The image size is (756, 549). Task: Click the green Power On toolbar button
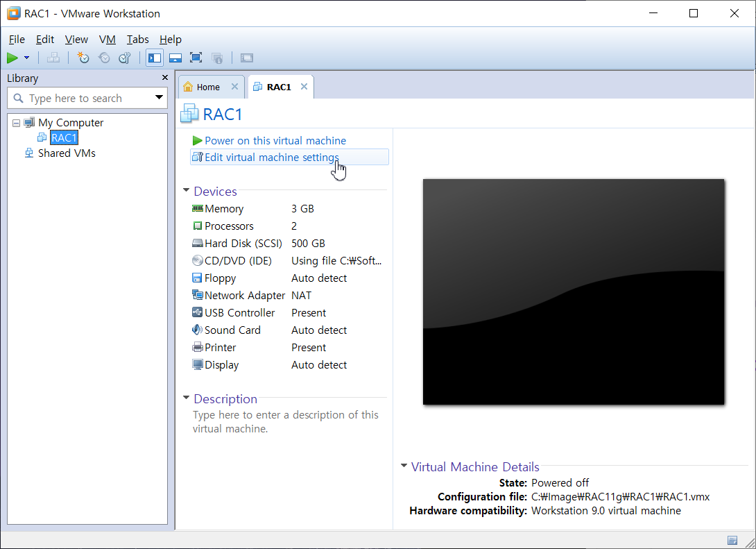click(12, 58)
